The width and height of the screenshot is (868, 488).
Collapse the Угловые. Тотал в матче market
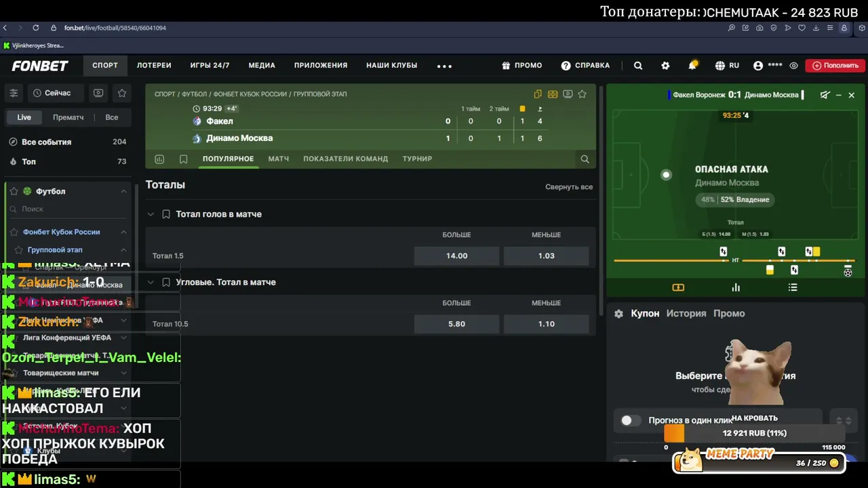tap(151, 282)
